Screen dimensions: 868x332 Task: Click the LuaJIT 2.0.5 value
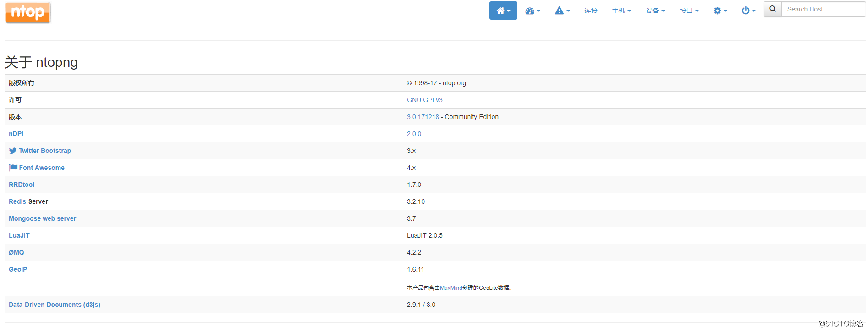click(x=425, y=235)
